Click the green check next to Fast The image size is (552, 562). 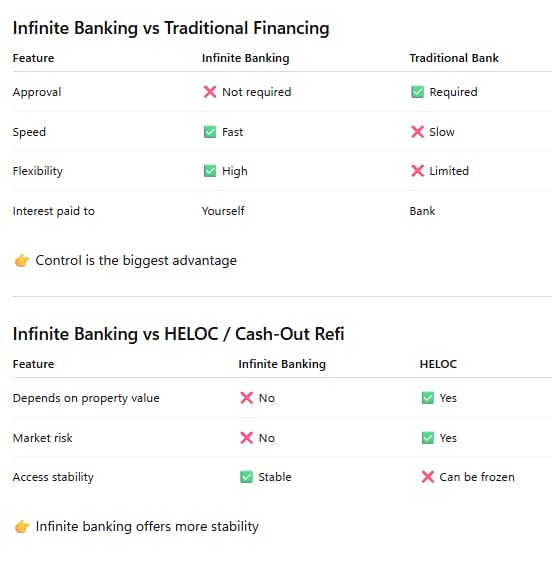[210, 132]
